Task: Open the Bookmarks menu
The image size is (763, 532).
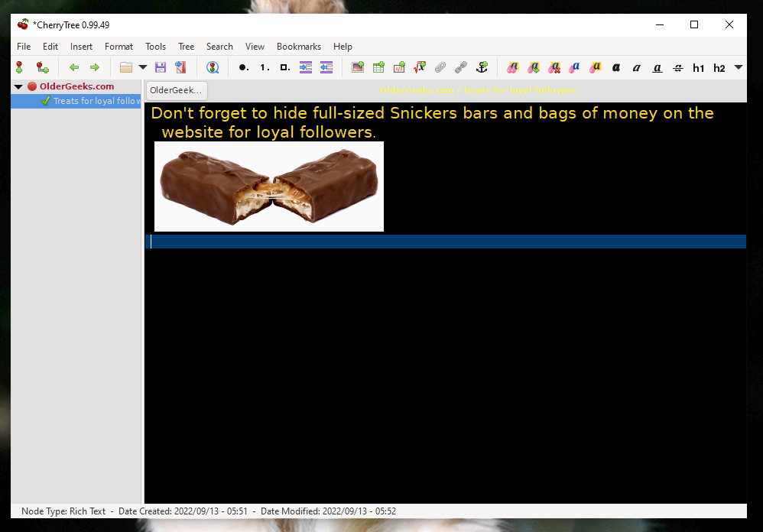Action: click(x=299, y=46)
